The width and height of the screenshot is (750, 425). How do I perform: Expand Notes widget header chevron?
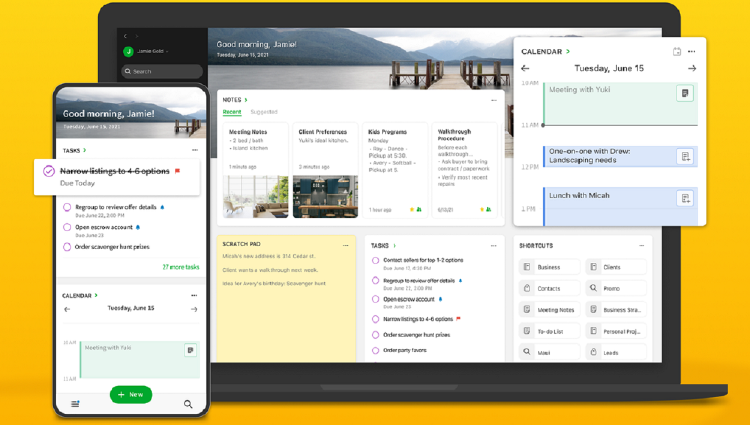coord(246,100)
